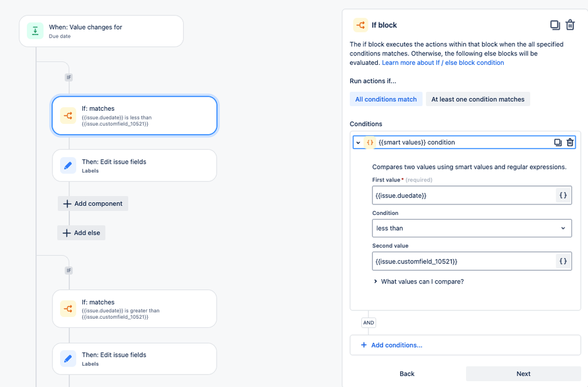Open the Condition dropdown showing less than

(x=471, y=228)
